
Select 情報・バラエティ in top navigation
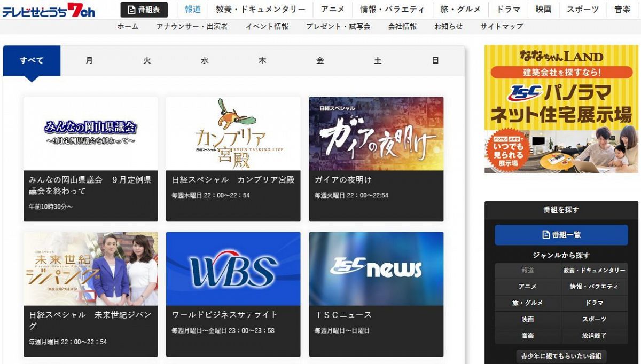[392, 10]
